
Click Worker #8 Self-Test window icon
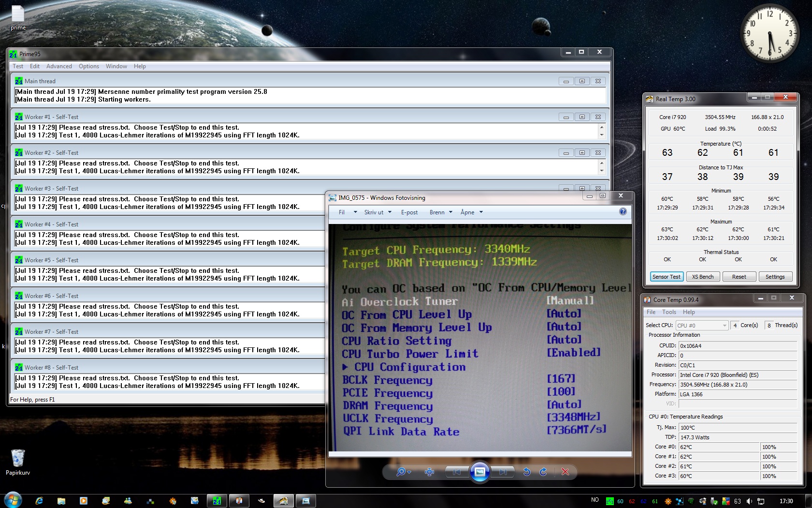pyautogui.click(x=19, y=368)
